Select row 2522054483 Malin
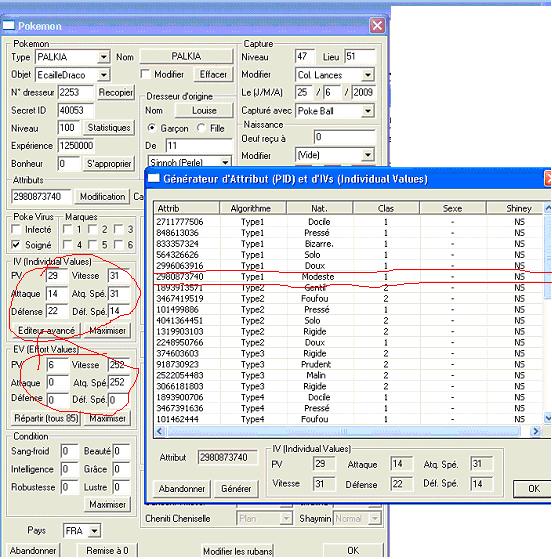 tap(349, 375)
